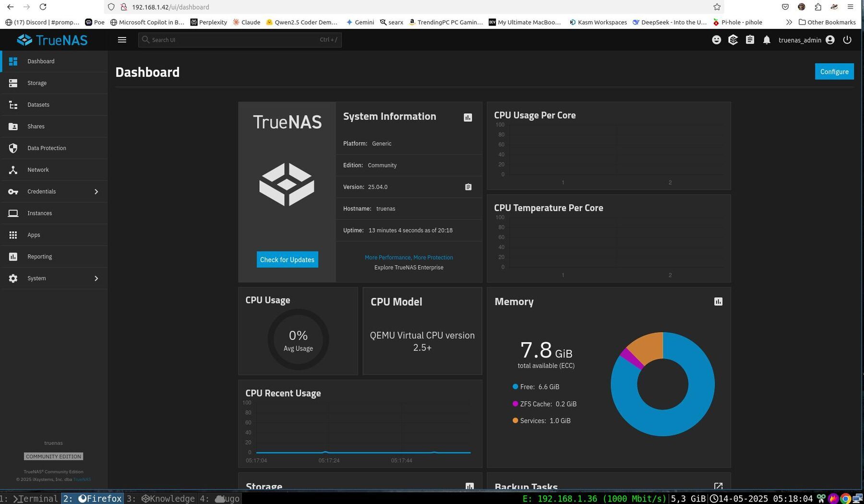The image size is (864, 504).
Task: Expand the Credentials sidebar submenu
Action: tap(96, 192)
